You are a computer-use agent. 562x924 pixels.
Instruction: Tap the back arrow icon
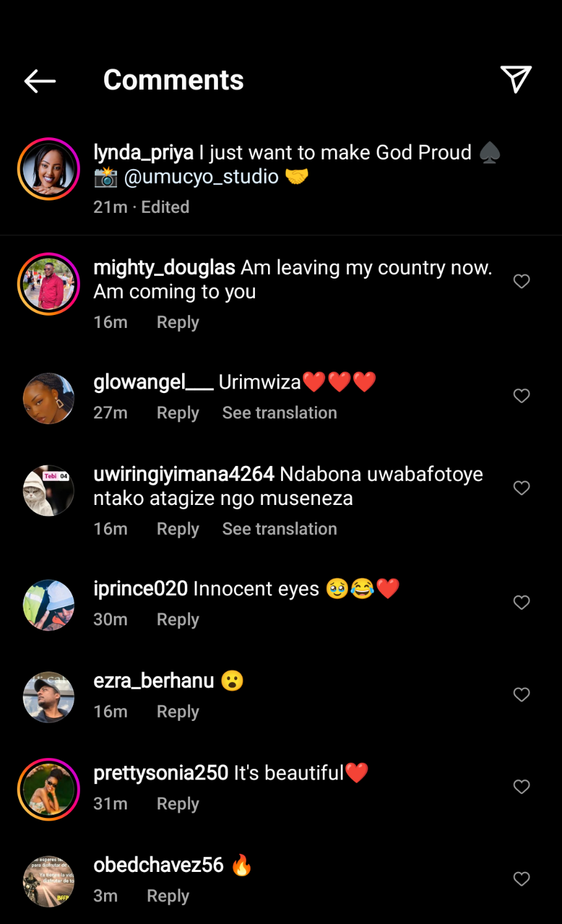pyautogui.click(x=40, y=81)
